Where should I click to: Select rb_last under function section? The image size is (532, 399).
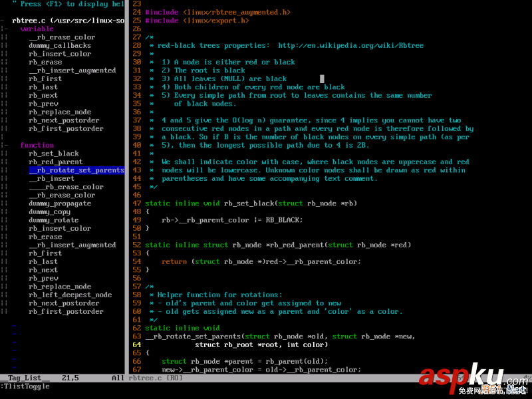(43, 261)
